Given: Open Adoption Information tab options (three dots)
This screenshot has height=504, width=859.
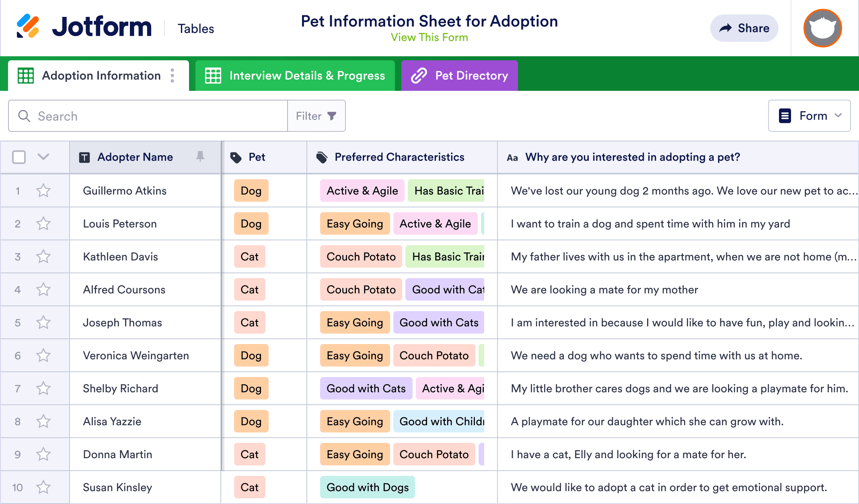Looking at the screenshot, I should 173,76.
